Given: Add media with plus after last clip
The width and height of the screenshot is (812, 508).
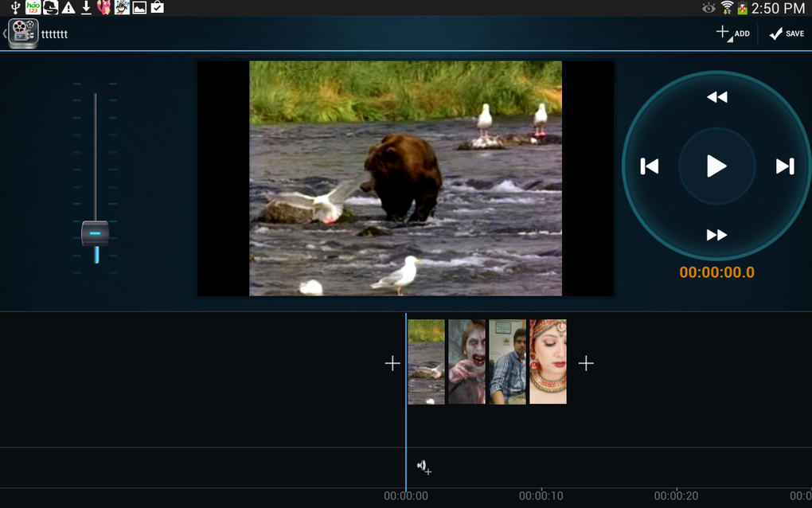Looking at the screenshot, I should 586,363.
